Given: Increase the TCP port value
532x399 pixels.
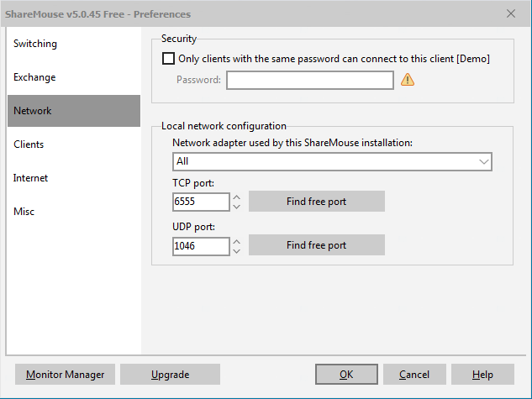Looking at the screenshot, I should (x=236, y=197).
